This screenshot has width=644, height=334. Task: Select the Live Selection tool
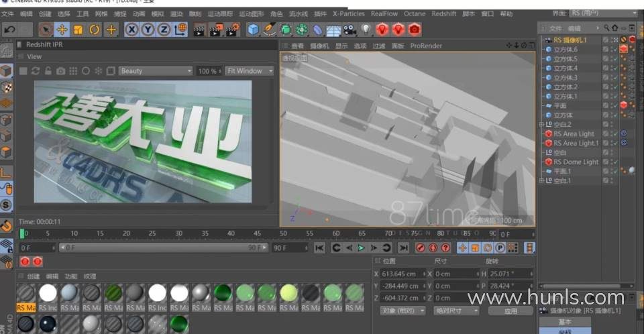46,30
